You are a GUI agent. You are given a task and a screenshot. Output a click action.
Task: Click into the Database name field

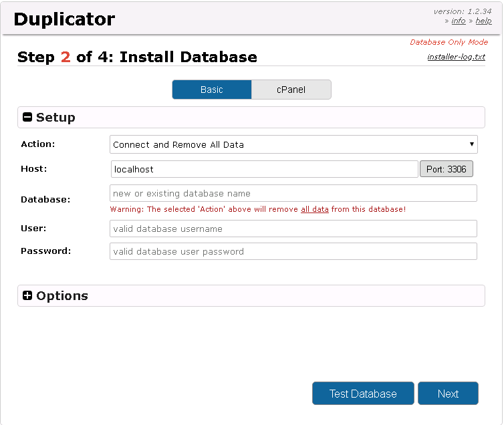(x=293, y=193)
